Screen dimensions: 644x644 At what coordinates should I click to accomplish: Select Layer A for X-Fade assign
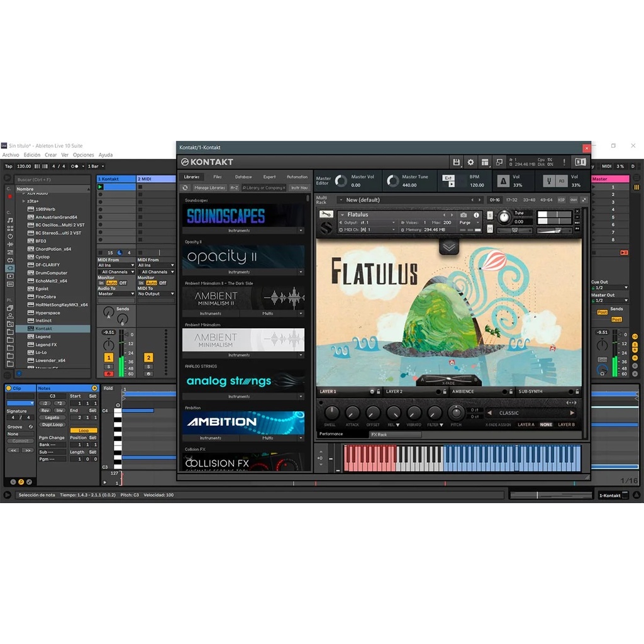[x=526, y=425]
